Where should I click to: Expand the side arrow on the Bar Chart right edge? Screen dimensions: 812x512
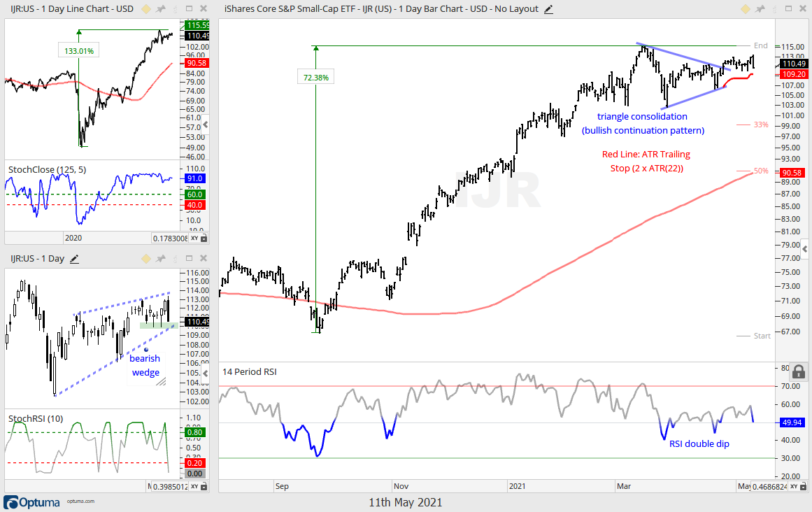click(x=804, y=249)
